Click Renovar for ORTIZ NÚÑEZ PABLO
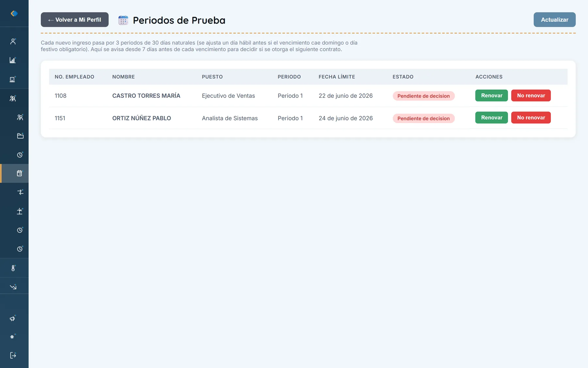The height and width of the screenshot is (368, 588). [491, 117]
